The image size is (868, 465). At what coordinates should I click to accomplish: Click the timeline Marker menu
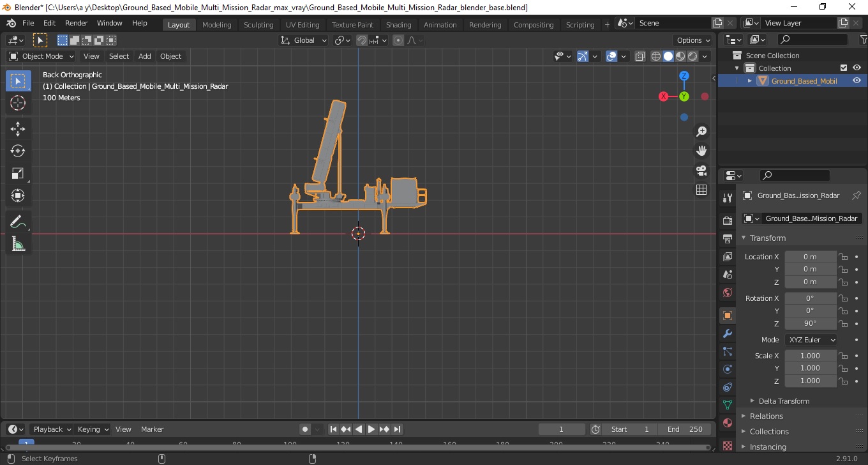153,429
